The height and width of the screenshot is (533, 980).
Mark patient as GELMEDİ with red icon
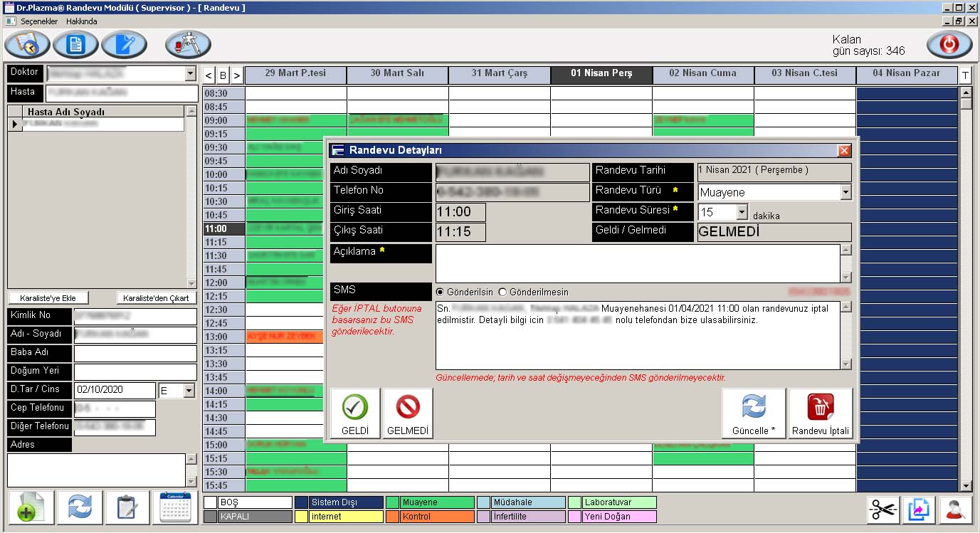(408, 413)
